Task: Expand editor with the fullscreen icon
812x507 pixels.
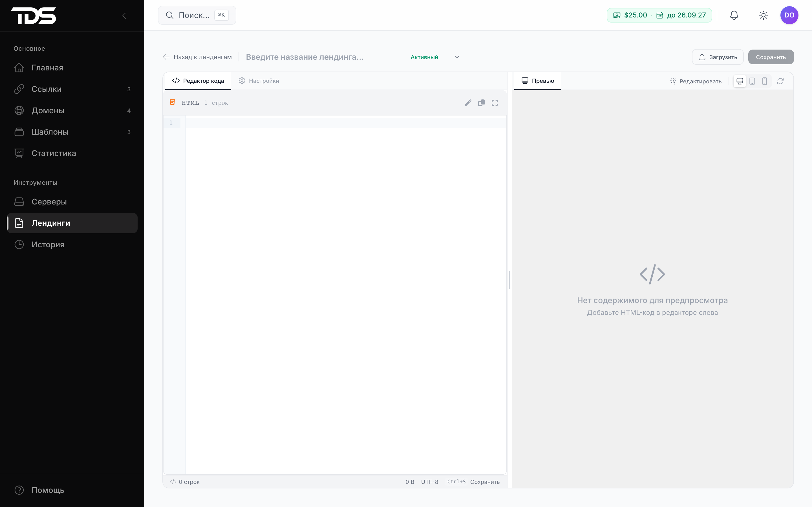Action: [x=495, y=103]
